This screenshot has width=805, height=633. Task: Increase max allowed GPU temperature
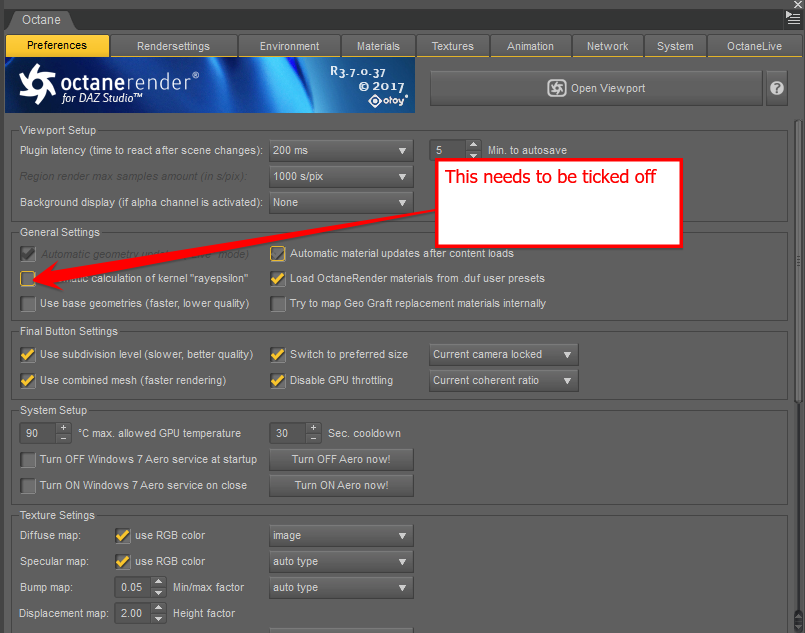tap(63, 428)
